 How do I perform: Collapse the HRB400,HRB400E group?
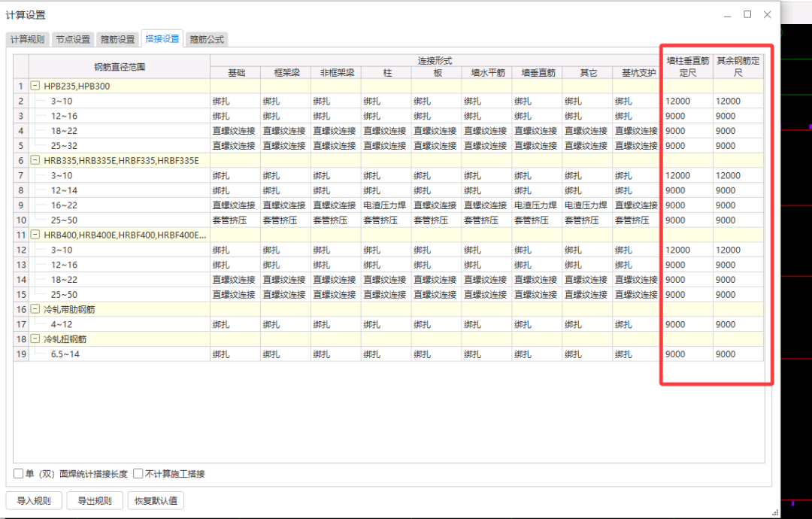point(35,235)
